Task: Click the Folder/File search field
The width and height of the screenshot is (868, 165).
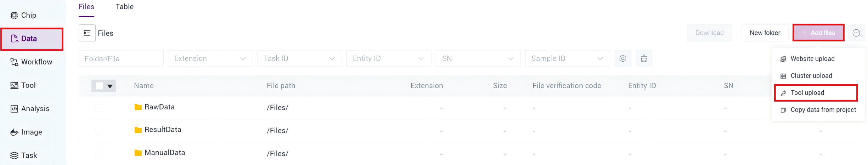Action: click(121, 58)
